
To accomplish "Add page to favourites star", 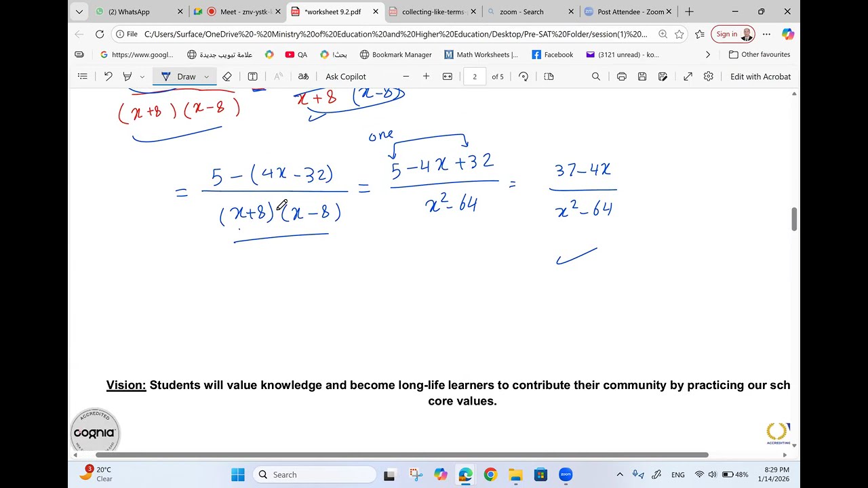I will 679,34.
